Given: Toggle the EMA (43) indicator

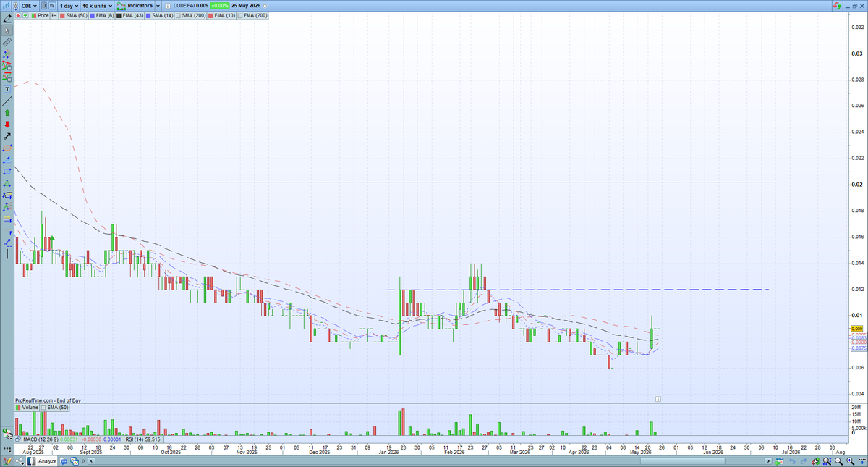Looking at the screenshot, I should (x=129, y=15).
